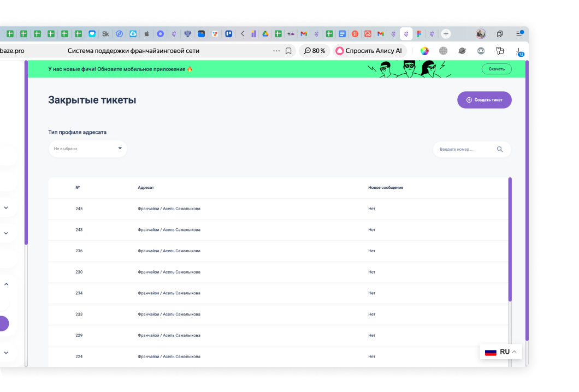Switch to the Sk browser tab
The width and height of the screenshot is (579, 392).
[105, 34]
